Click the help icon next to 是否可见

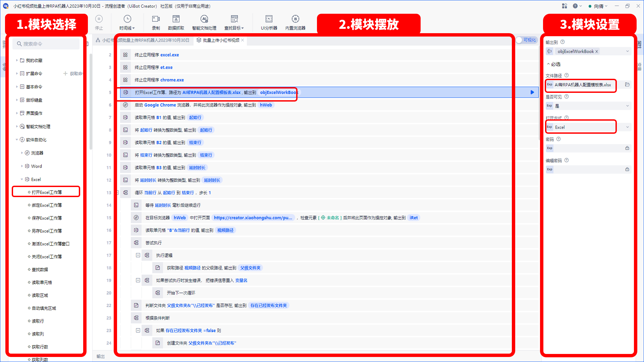[567, 97]
